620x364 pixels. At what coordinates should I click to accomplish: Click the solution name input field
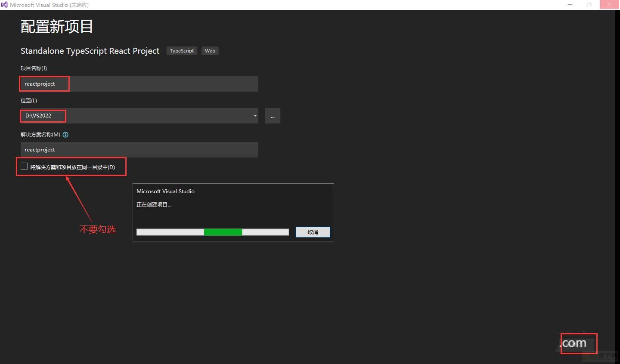[139, 150]
